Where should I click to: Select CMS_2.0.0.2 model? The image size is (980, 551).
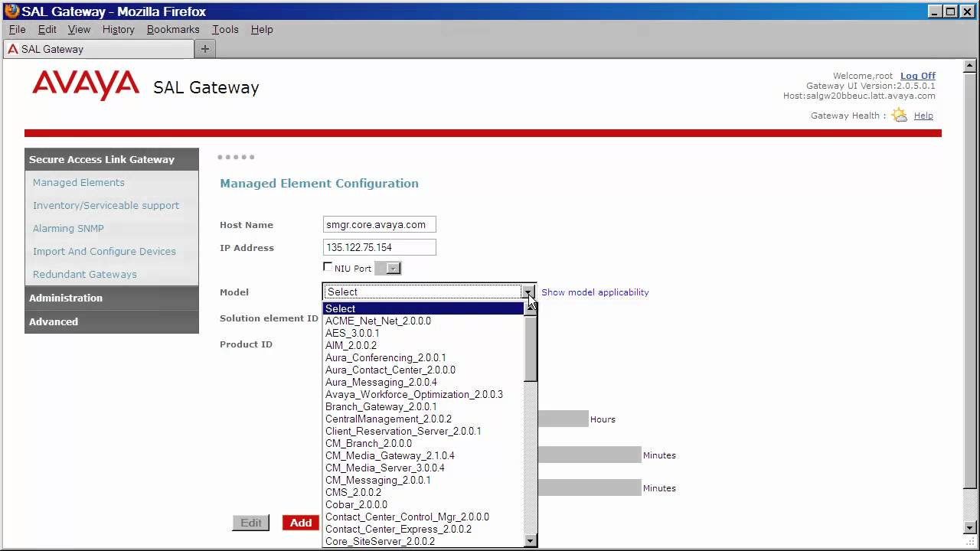pos(423,492)
